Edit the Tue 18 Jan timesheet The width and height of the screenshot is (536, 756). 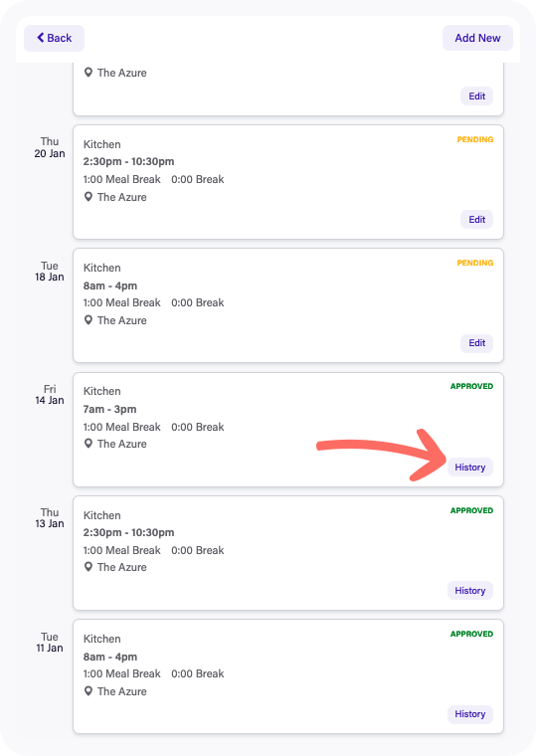(476, 343)
